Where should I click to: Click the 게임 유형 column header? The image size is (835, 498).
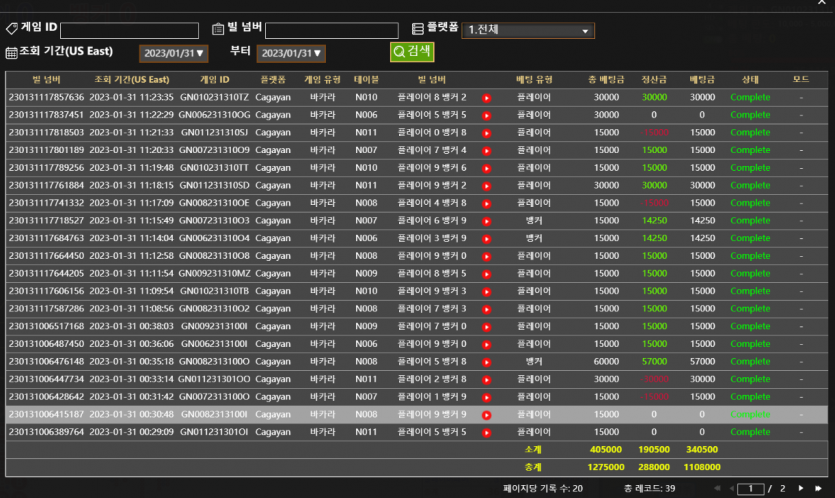(x=322, y=80)
